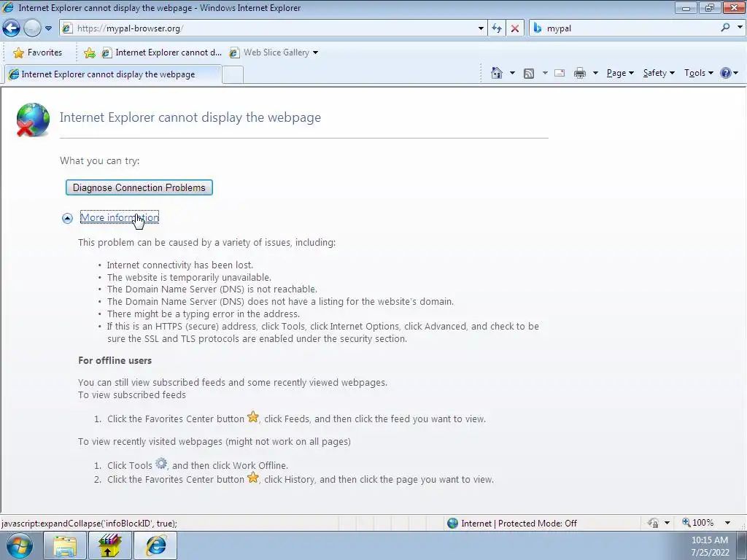Open the recent pages dropdown arrow
Image resolution: width=747 pixels, height=560 pixels.
tap(48, 28)
